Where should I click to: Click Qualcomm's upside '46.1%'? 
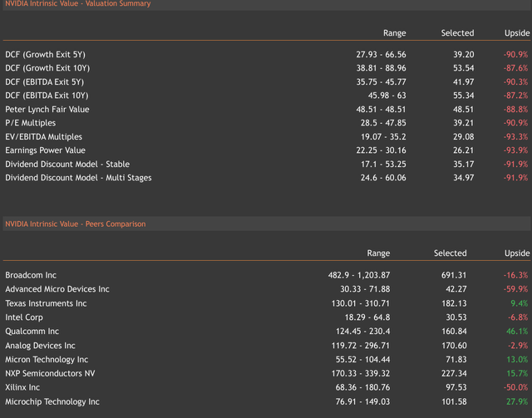[517, 331]
